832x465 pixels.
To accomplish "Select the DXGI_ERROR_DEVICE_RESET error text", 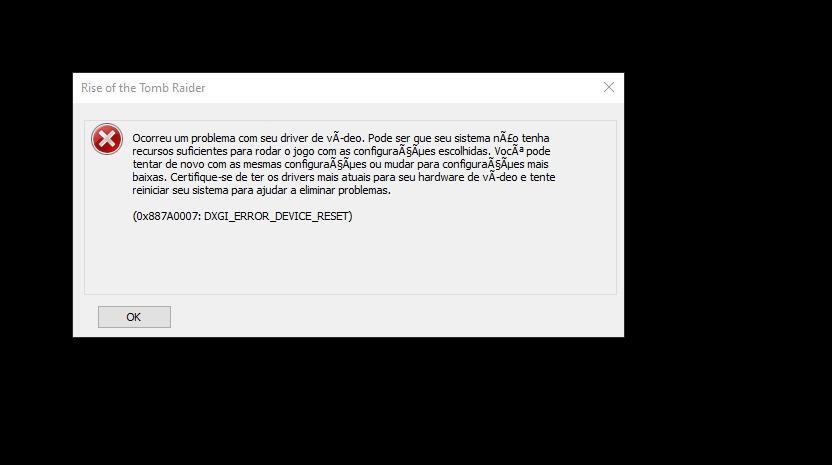I will click(276, 216).
